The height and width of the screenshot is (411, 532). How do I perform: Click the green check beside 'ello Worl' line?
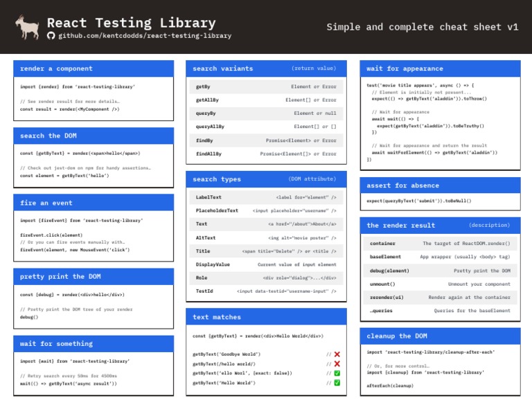pyautogui.click(x=337, y=373)
